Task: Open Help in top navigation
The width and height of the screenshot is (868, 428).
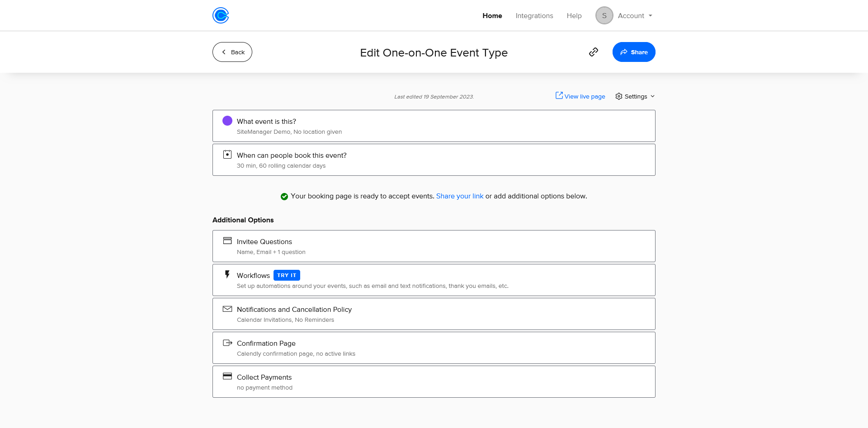Action: [x=574, y=15]
